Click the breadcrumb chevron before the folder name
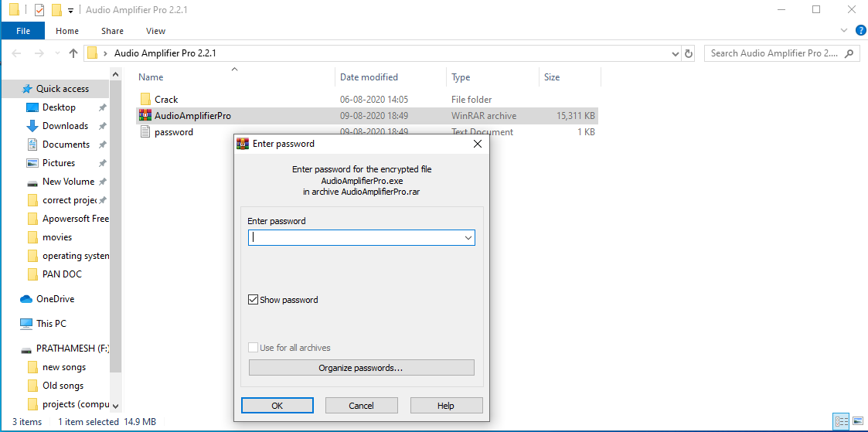868x432 pixels. click(x=105, y=53)
